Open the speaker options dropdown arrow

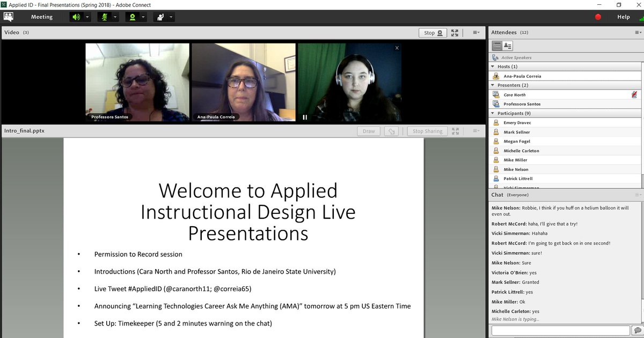tap(87, 17)
